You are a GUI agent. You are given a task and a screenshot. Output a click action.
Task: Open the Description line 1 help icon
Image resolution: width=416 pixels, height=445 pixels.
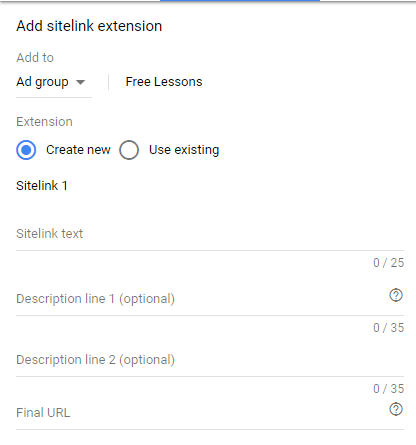pyautogui.click(x=396, y=295)
